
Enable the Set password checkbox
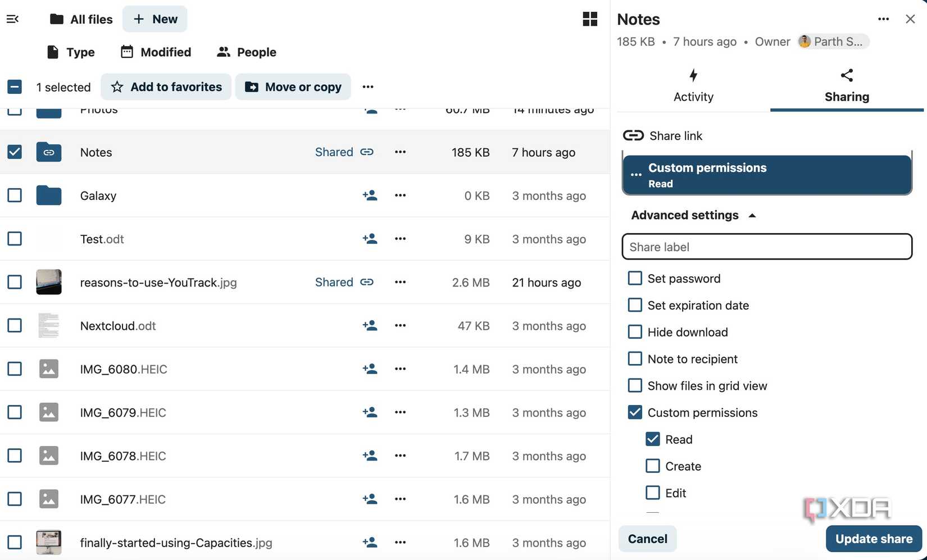click(635, 278)
